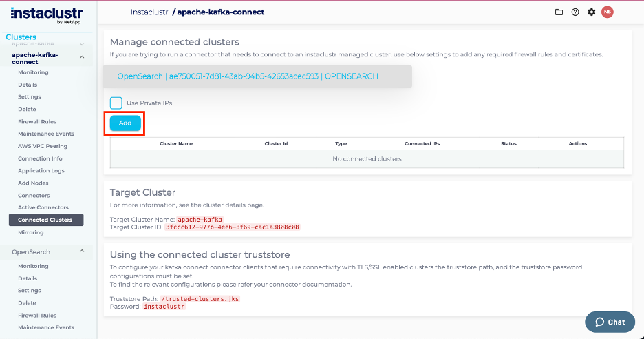Open Active Connectors page
Viewport: 644px width, 339px height.
(x=43, y=207)
